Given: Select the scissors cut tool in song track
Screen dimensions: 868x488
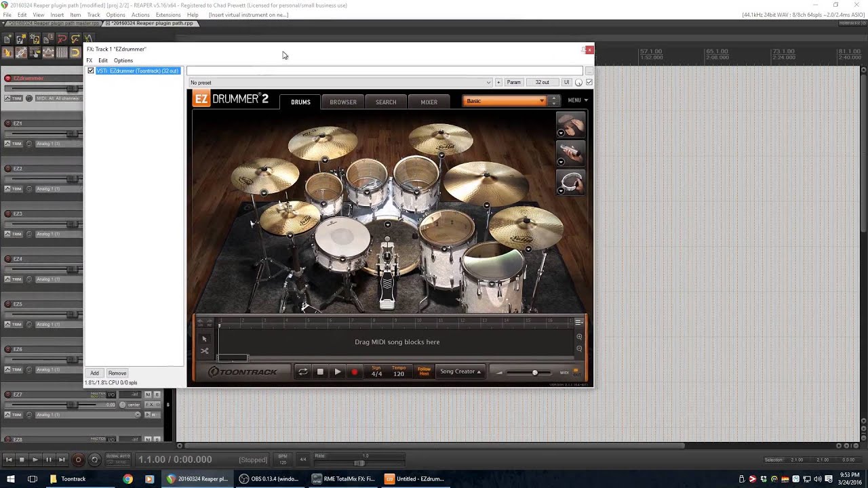Looking at the screenshot, I should coord(204,350).
